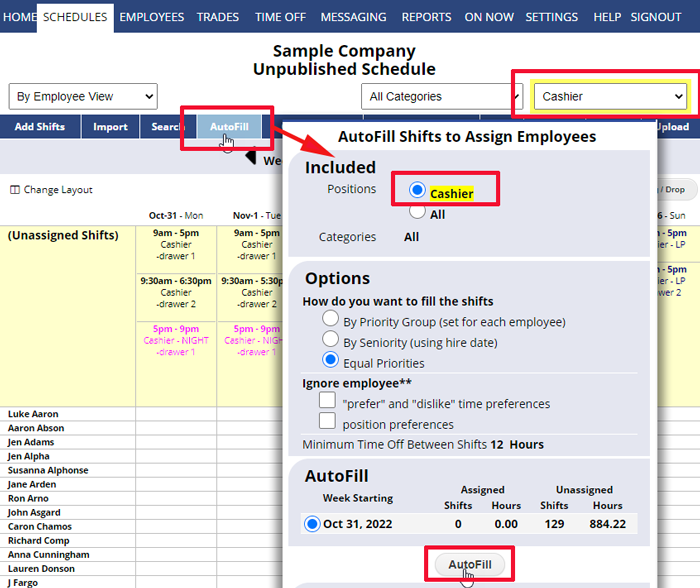Expand the All Categories dropdown

pyautogui.click(x=438, y=97)
